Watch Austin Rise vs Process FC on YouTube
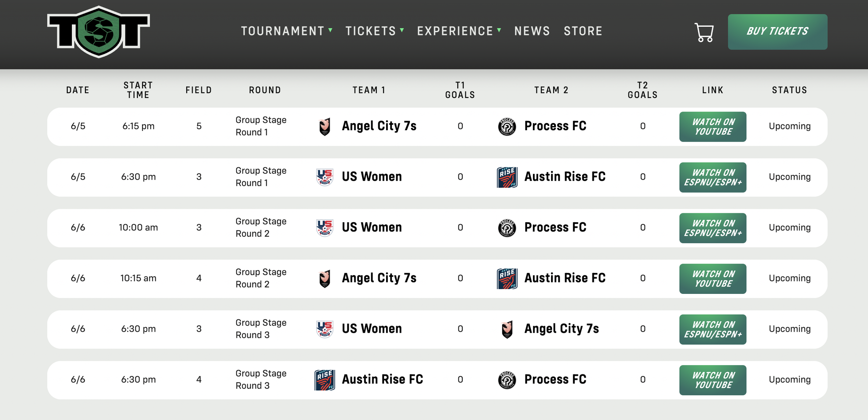Image resolution: width=868 pixels, height=420 pixels. tap(712, 380)
